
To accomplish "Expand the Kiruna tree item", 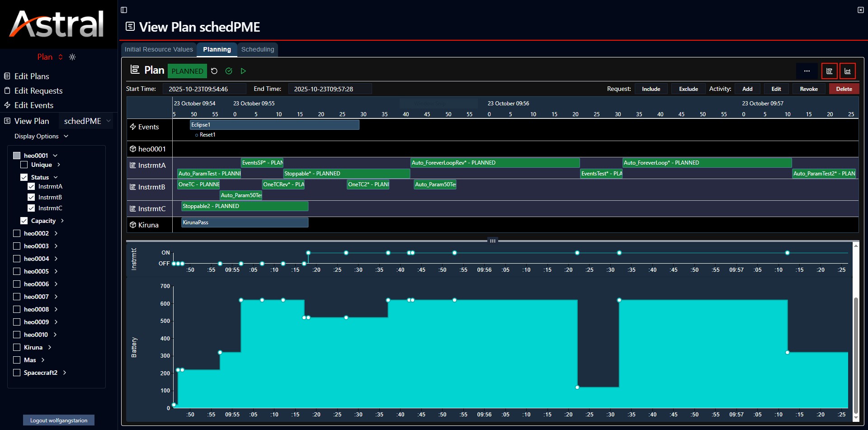I will tap(50, 347).
